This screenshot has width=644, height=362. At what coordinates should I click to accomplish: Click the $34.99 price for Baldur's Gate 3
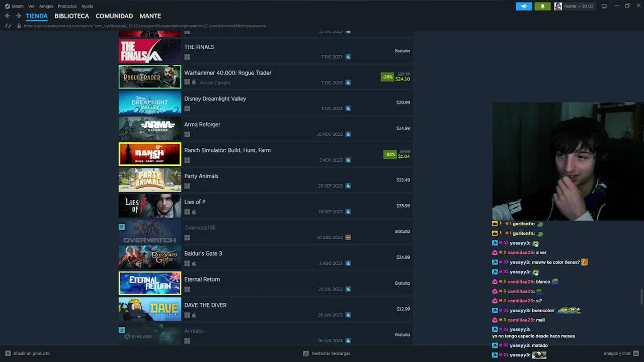(x=403, y=257)
